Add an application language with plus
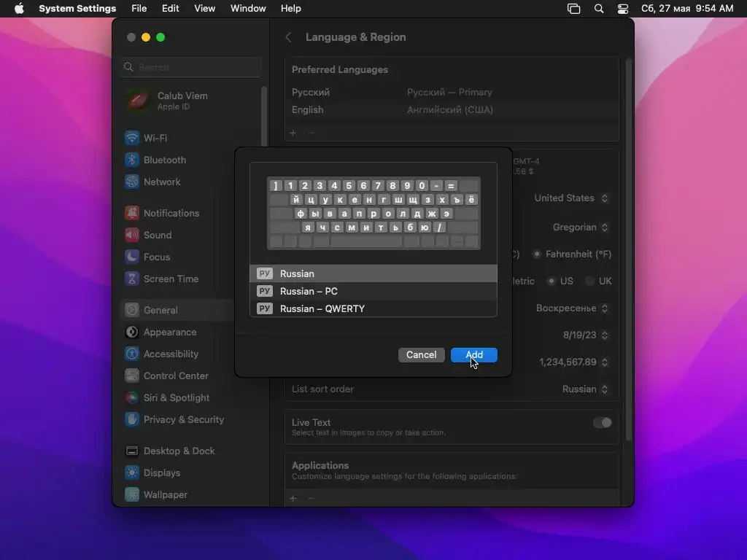 [x=293, y=498]
